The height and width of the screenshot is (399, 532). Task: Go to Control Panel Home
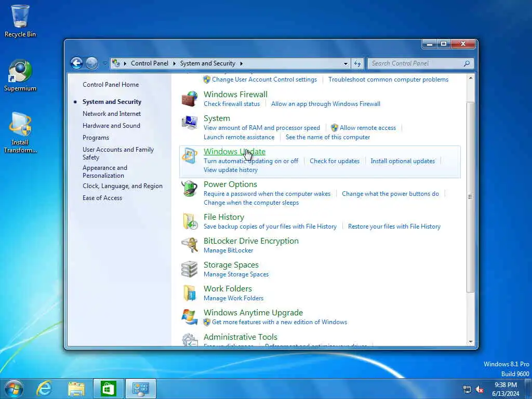111,85
